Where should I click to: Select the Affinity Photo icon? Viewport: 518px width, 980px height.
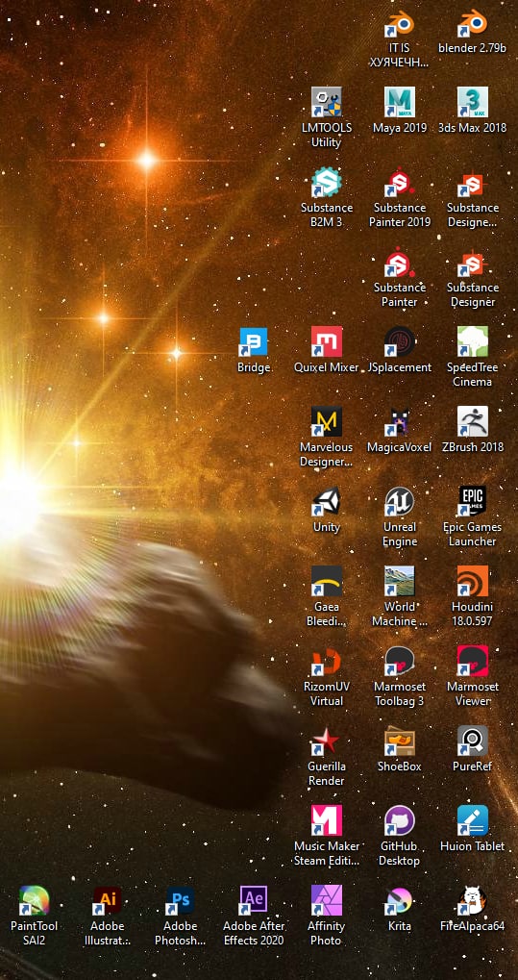point(326,900)
